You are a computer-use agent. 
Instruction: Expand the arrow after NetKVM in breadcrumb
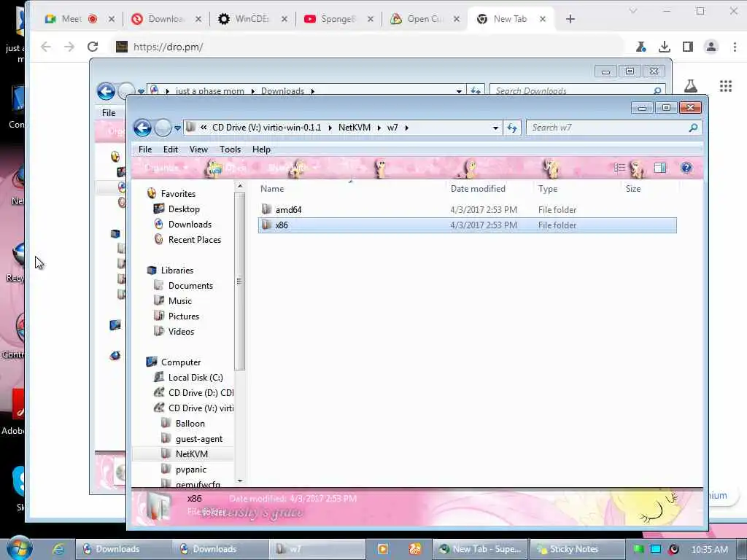tap(379, 128)
